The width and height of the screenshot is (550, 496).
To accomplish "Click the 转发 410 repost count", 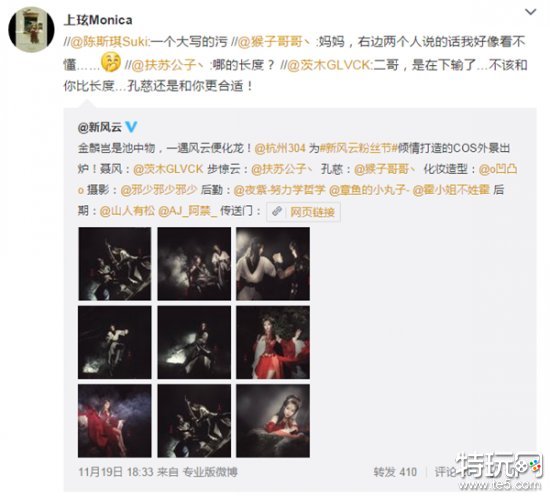I will point(395,472).
